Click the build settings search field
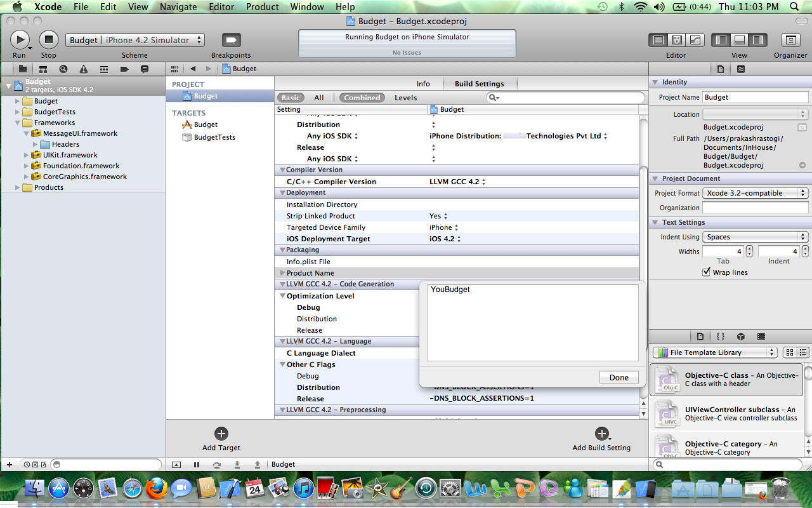The width and height of the screenshot is (812, 508). click(565, 98)
